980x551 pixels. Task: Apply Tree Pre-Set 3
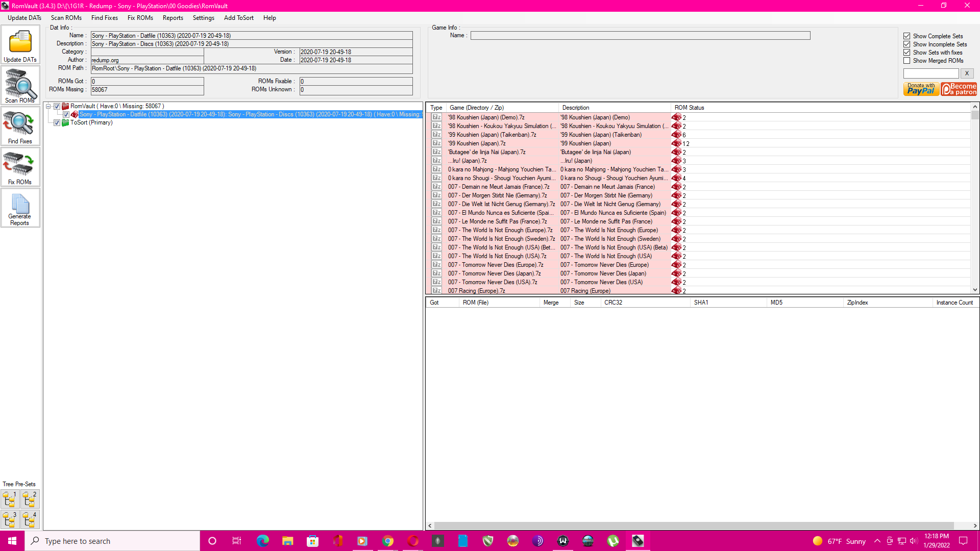pyautogui.click(x=10, y=519)
